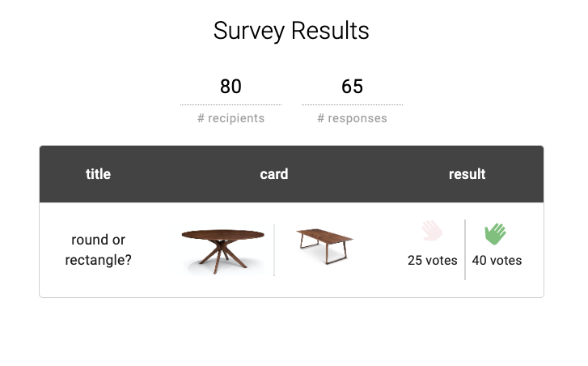Click the divider between the two table images
Viewport: 588px width, 366px height.
pyautogui.click(x=274, y=250)
